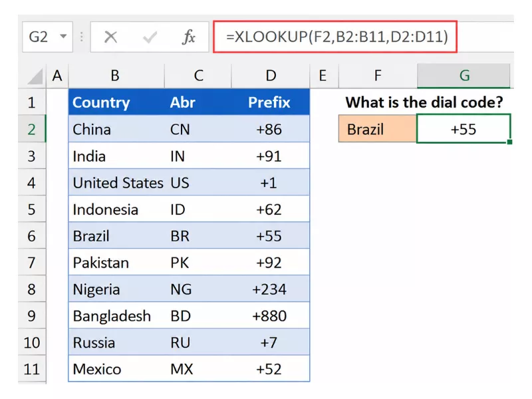Select column G header

pos(464,76)
